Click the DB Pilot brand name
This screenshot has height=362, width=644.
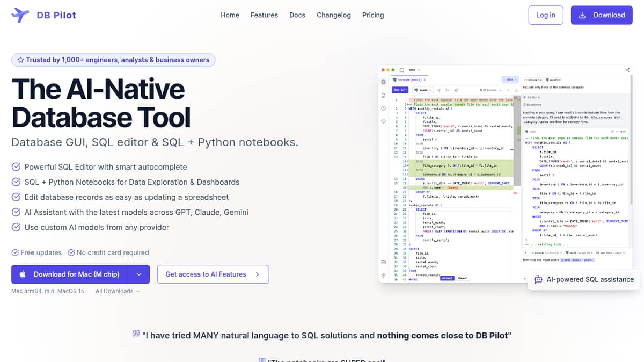[56, 15]
